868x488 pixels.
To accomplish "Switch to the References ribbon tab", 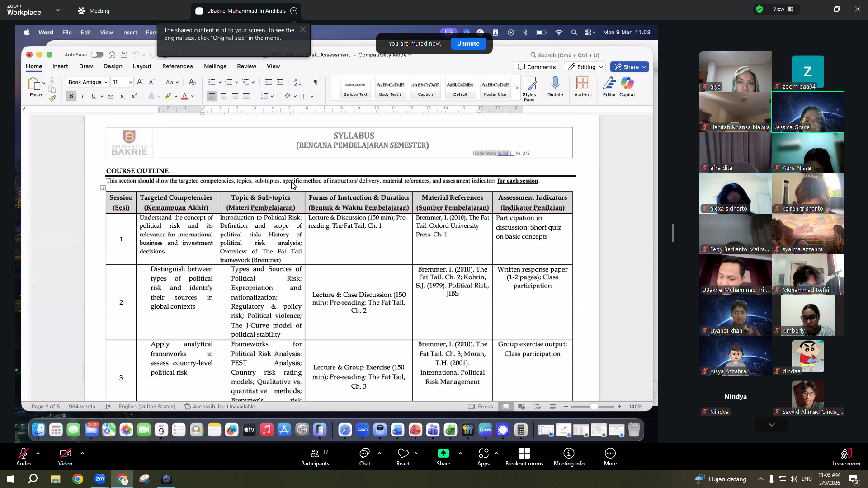I will click(x=177, y=66).
